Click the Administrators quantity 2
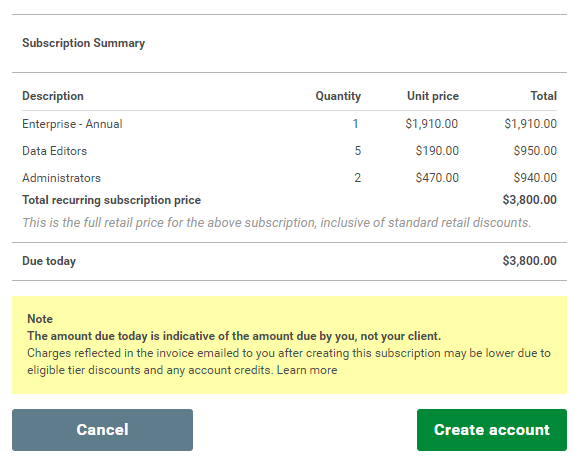The image size is (579, 463). pyautogui.click(x=357, y=178)
